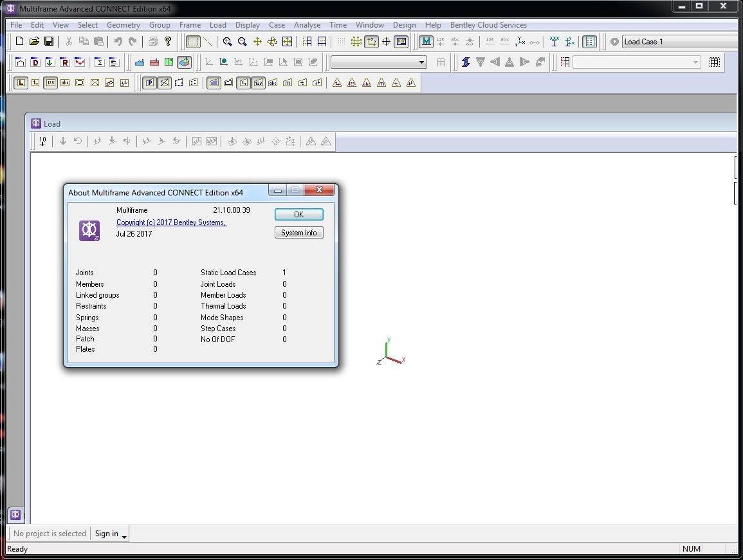Click the 'Static Load Cases' label
The width and height of the screenshot is (743, 560).
click(x=228, y=273)
